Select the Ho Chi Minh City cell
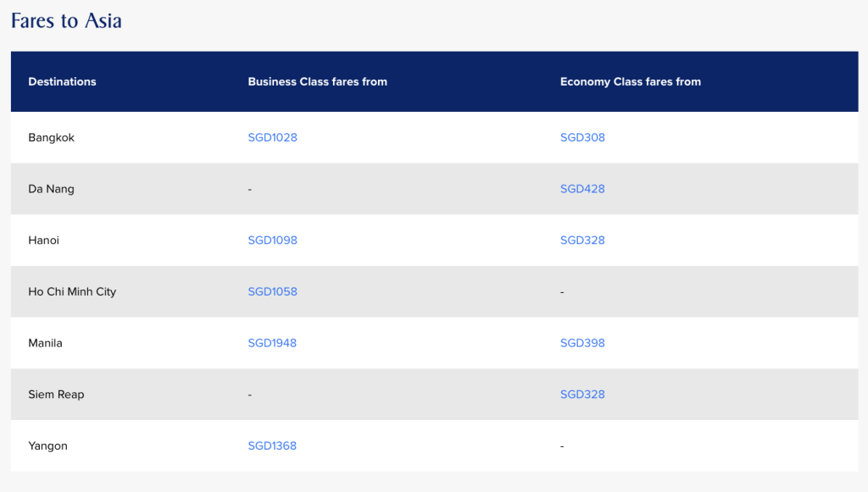The image size is (868, 492). tap(72, 292)
